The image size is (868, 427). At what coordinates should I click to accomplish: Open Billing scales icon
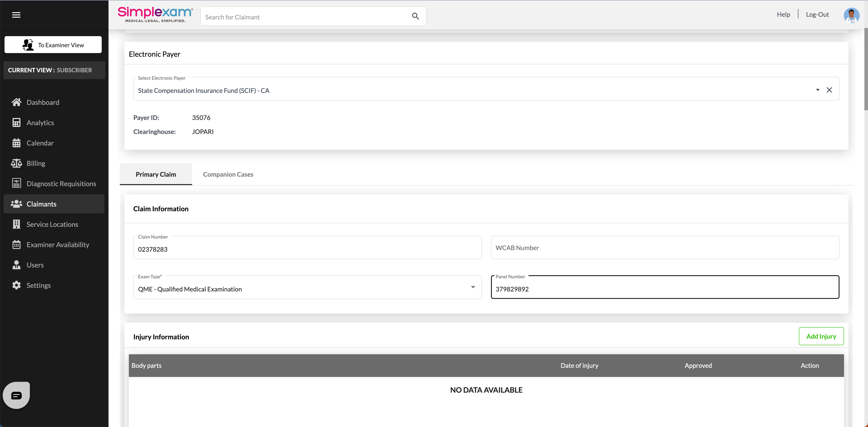tap(16, 163)
